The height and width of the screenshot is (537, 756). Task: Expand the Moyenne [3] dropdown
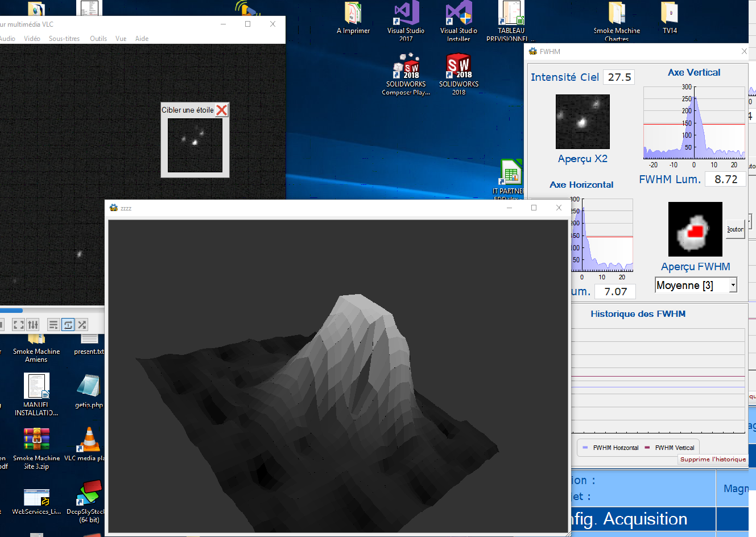point(733,285)
